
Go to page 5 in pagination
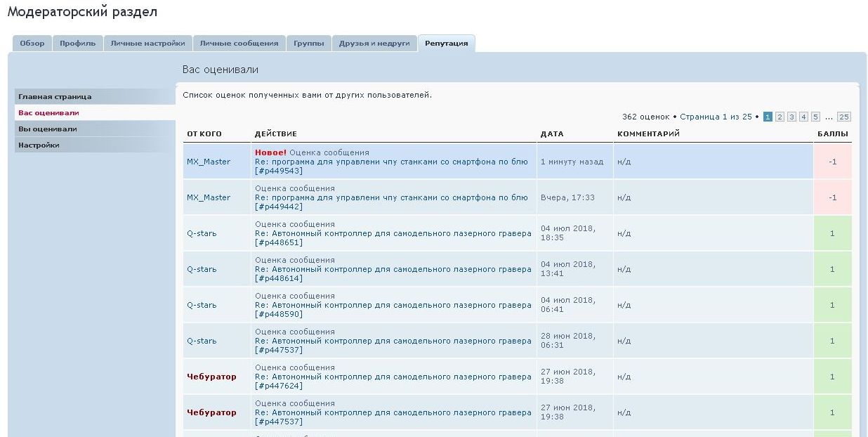(x=815, y=117)
